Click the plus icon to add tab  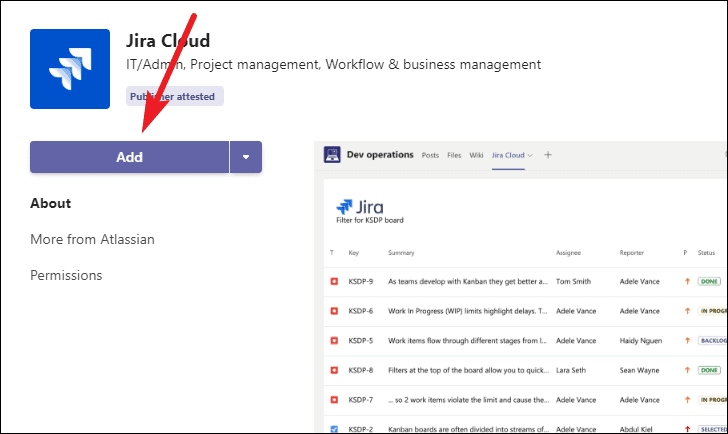(548, 155)
